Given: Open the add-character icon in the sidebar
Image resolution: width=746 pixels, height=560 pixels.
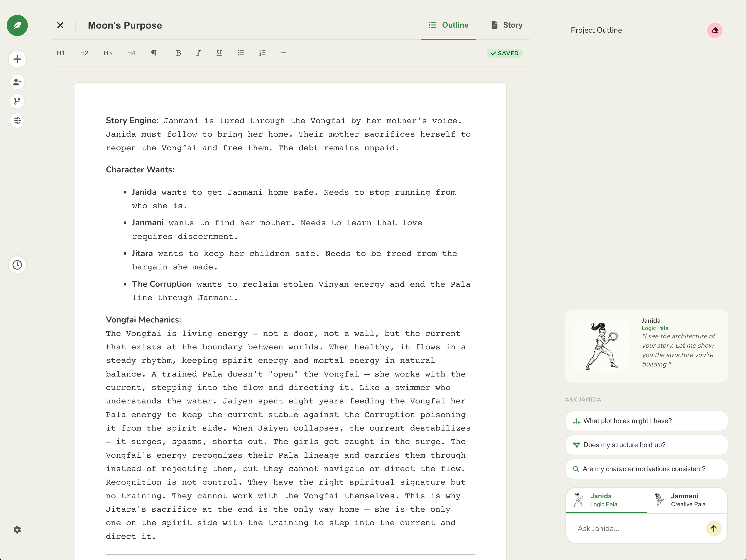Looking at the screenshot, I should tap(17, 82).
